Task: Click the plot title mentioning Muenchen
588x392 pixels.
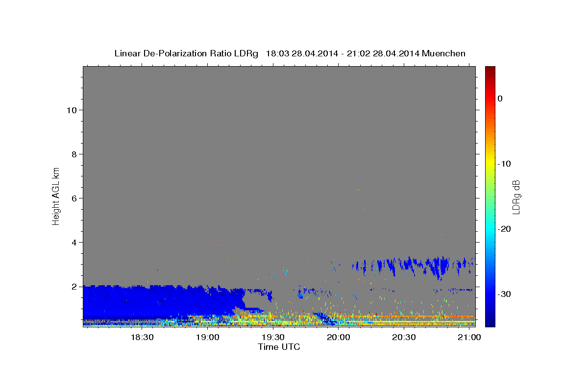Action: pyautogui.click(x=290, y=53)
